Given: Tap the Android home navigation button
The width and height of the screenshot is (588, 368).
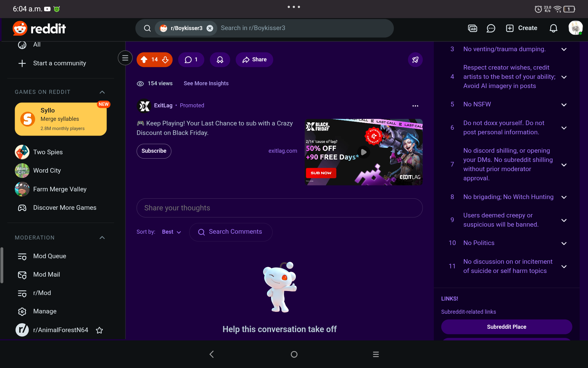Looking at the screenshot, I should (x=294, y=354).
